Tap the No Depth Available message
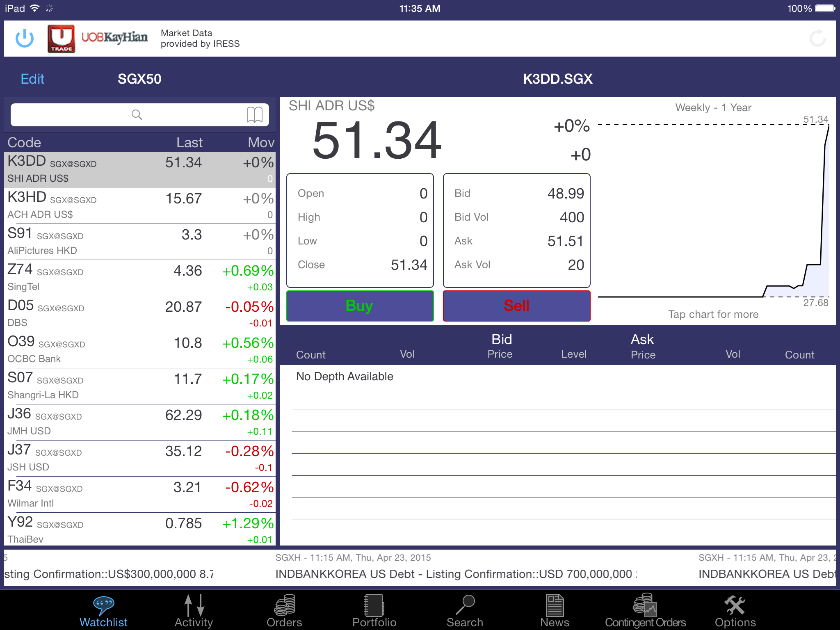 (345, 376)
